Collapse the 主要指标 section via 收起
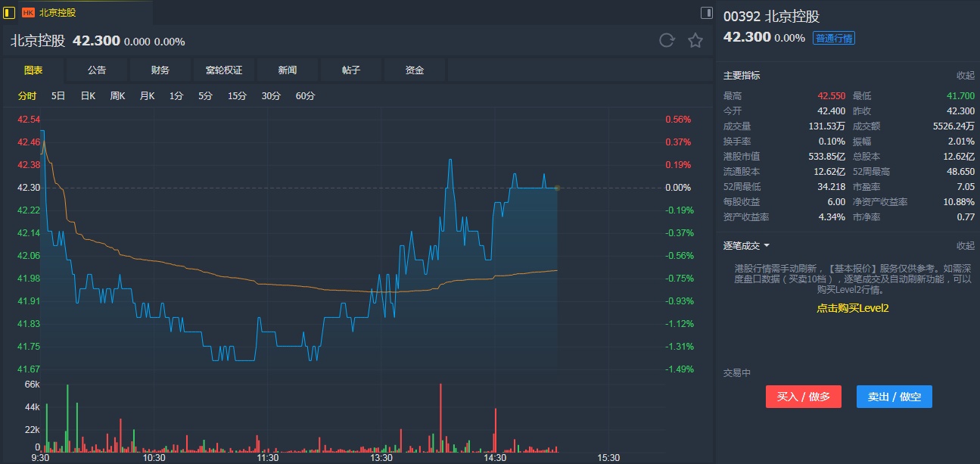Image resolution: width=980 pixels, height=464 pixels. (x=965, y=76)
